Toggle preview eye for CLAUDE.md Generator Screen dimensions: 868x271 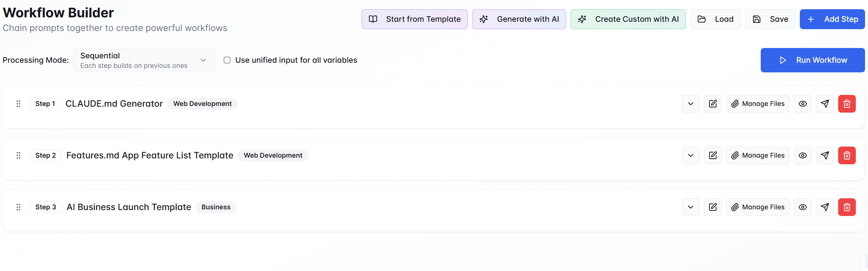(x=802, y=104)
